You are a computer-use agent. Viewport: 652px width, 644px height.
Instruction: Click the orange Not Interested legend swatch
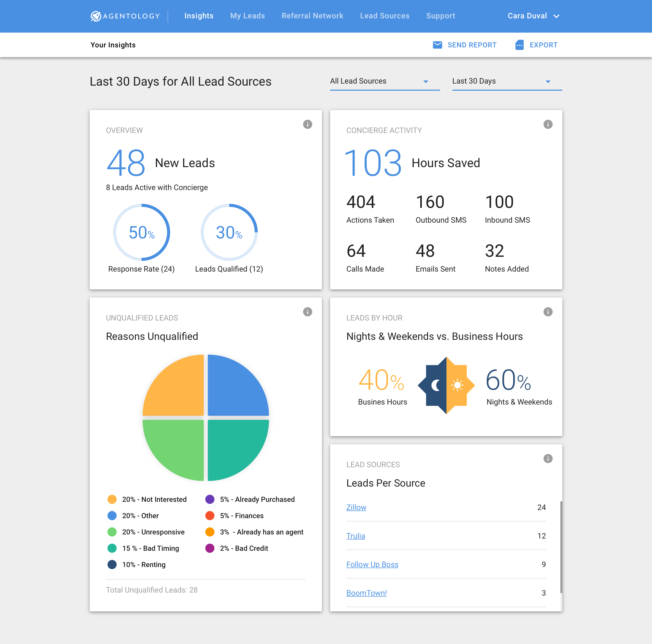112,499
